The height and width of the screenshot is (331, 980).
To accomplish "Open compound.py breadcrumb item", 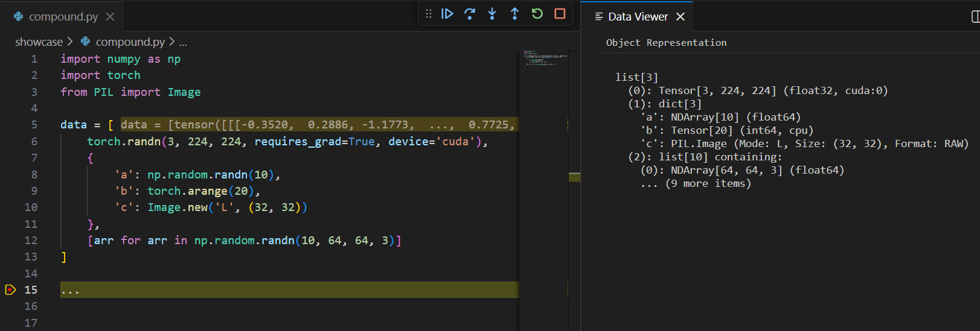I will click(130, 42).
